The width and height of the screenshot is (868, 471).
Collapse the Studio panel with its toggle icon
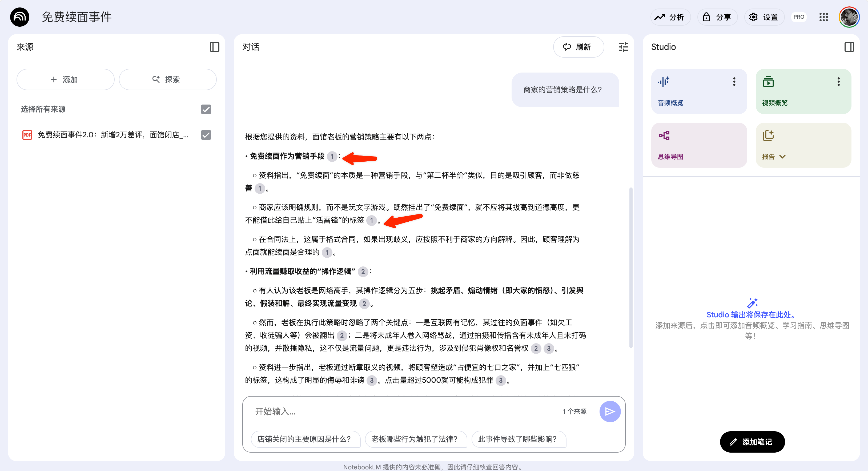point(849,47)
